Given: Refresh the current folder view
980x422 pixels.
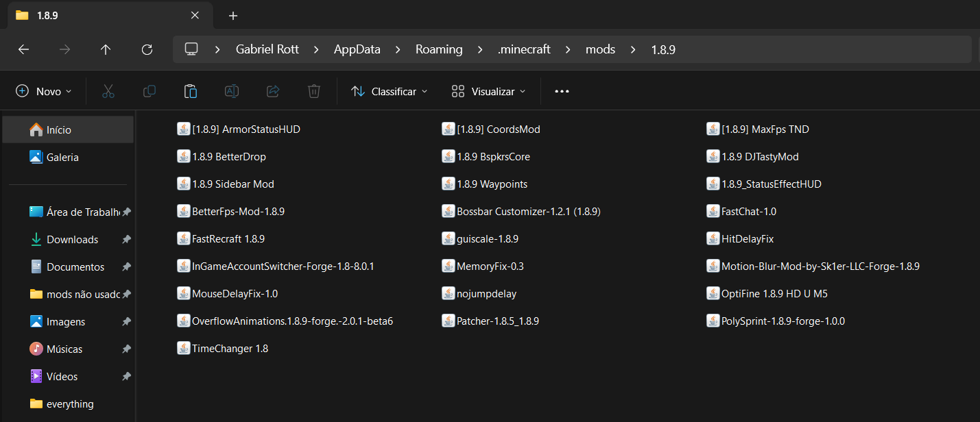Looking at the screenshot, I should point(147,49).
